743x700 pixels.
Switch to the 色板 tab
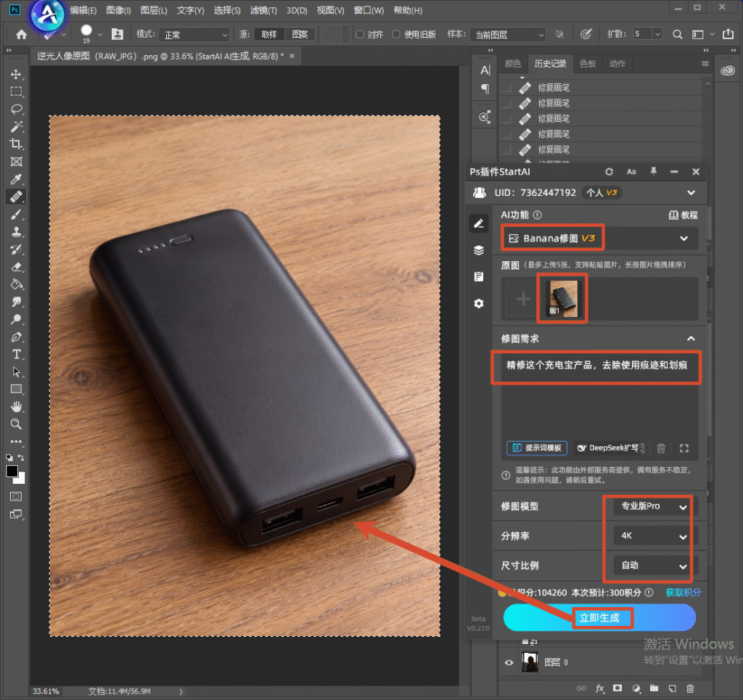[x=588, y=63]
